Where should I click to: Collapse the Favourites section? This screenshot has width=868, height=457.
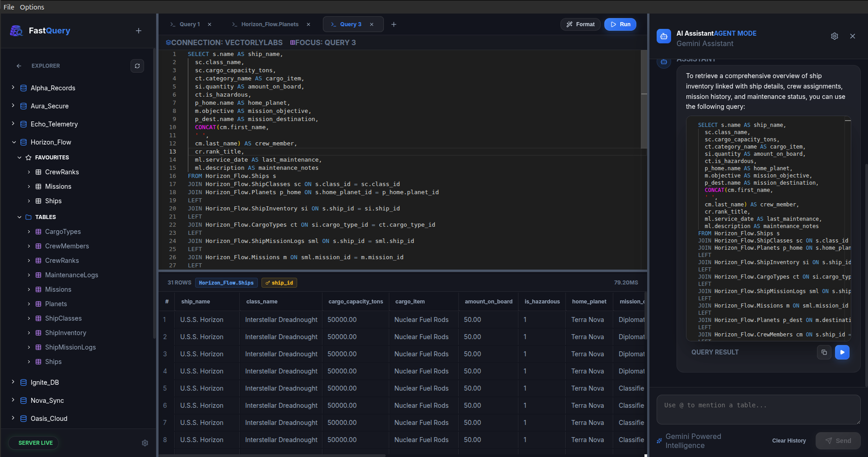tap(19, 158)
